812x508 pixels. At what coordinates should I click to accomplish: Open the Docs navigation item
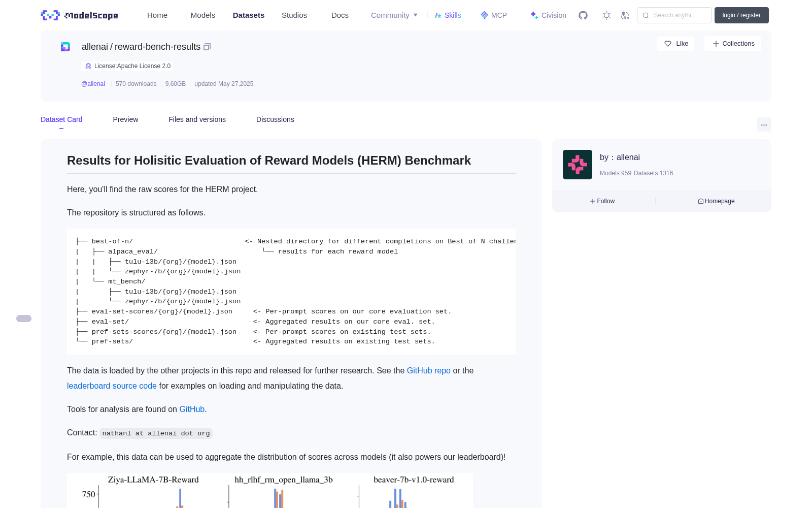click(340, 15)
